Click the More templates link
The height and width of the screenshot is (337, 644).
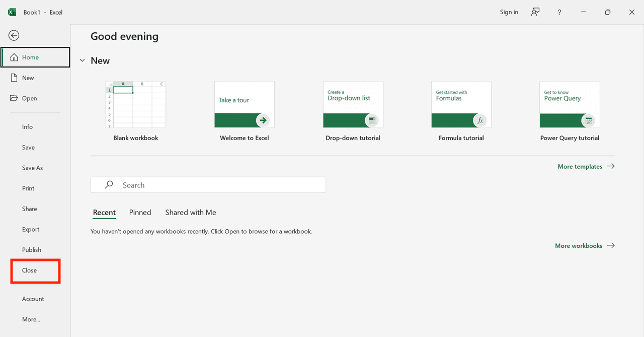tap(586, 166)
